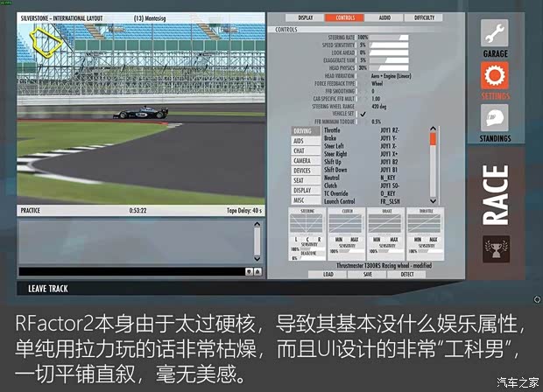This screenshot has width=543, height=392.
Task: Toggle the Vehicle Set checkmark
Action: (x=362, y=114)
